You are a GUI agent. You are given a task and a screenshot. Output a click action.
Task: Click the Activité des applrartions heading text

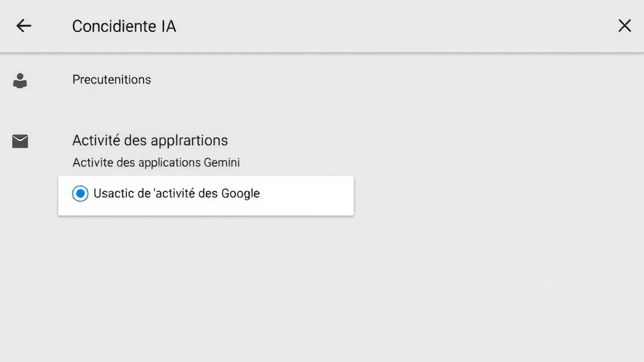pyautogui.click(x=150, y=140)
